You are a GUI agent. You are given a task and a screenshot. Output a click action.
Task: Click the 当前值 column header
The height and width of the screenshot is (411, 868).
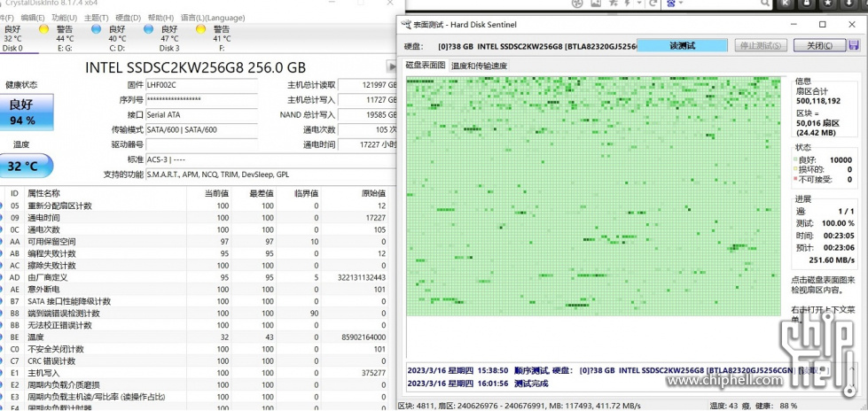coord(208,193)
